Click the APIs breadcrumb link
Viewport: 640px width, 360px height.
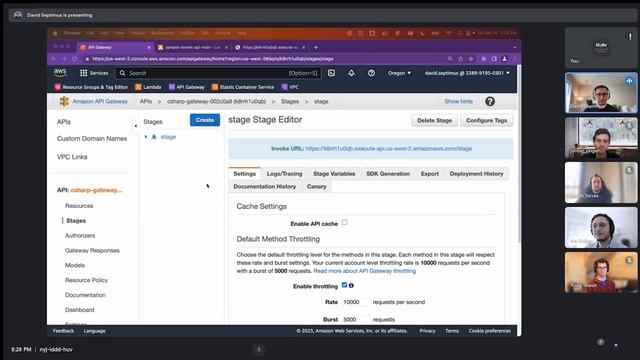tap(146, 101)
